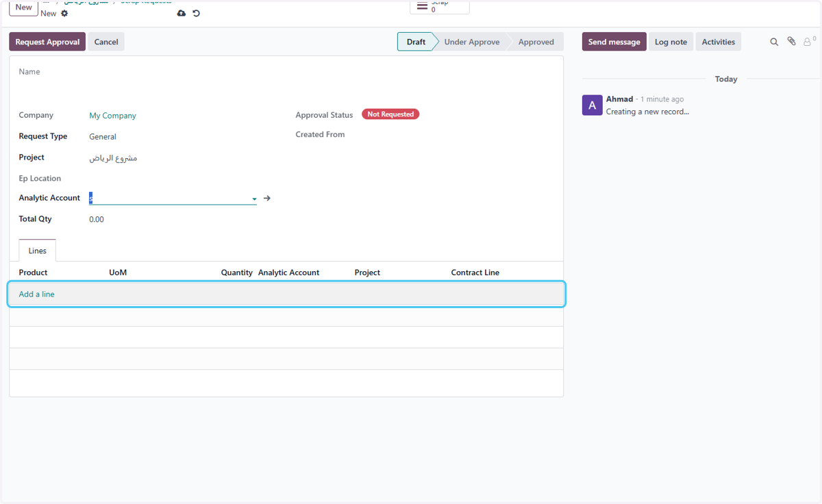Viewport: 822px width, 504px height.
Task: Open the Activities button
Action: pos(718,42)
